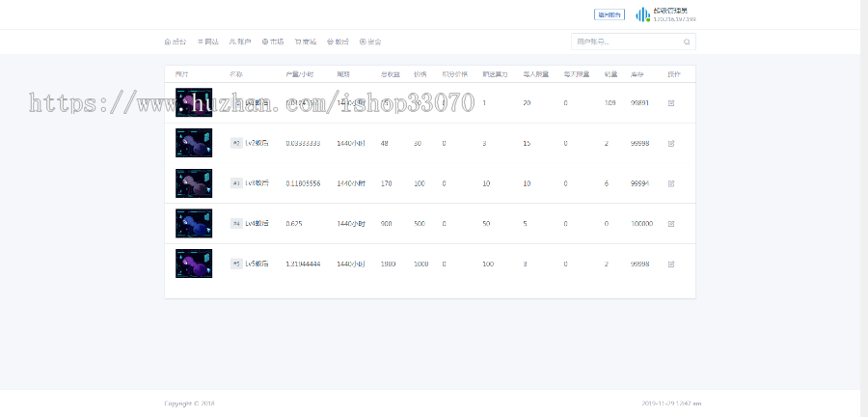Click the magnifier search icon
This screenshot has width=868, height=417.
687,42
